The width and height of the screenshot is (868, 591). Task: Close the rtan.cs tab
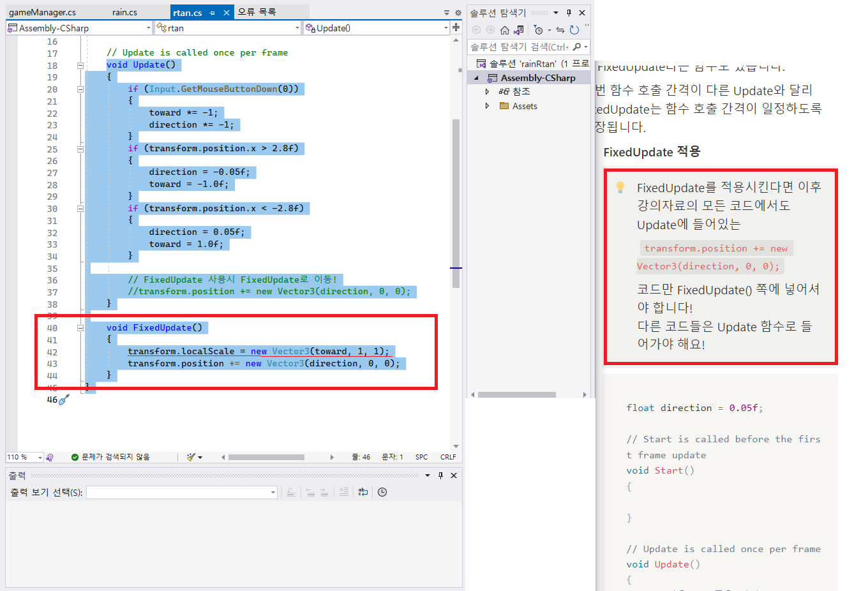pyautogui.click(x=226, y=13)
